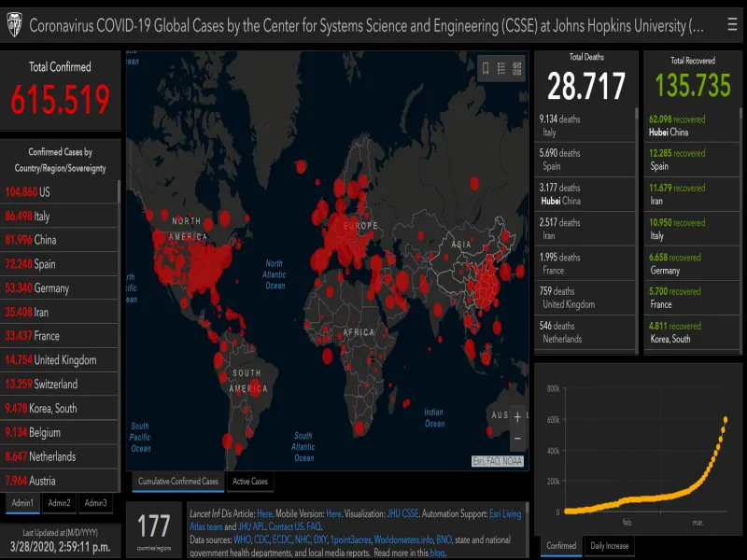Click the Johns Hopkins shield logo
The width and height of the screenshot is (747, 560).
click(x=14, y=25)
